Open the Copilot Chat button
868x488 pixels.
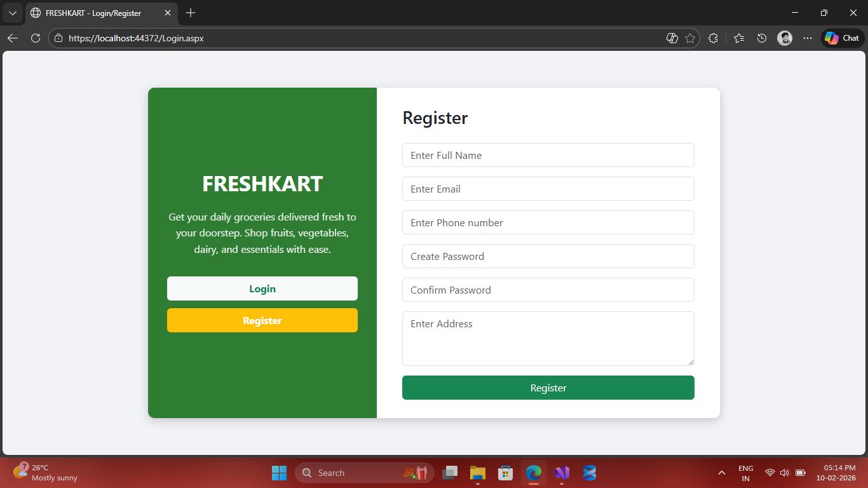pos(843,38)
